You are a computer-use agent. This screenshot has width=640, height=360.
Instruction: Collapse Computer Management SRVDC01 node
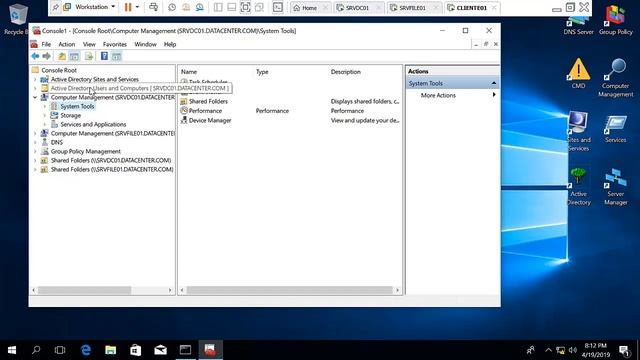(x=35, y=97)
